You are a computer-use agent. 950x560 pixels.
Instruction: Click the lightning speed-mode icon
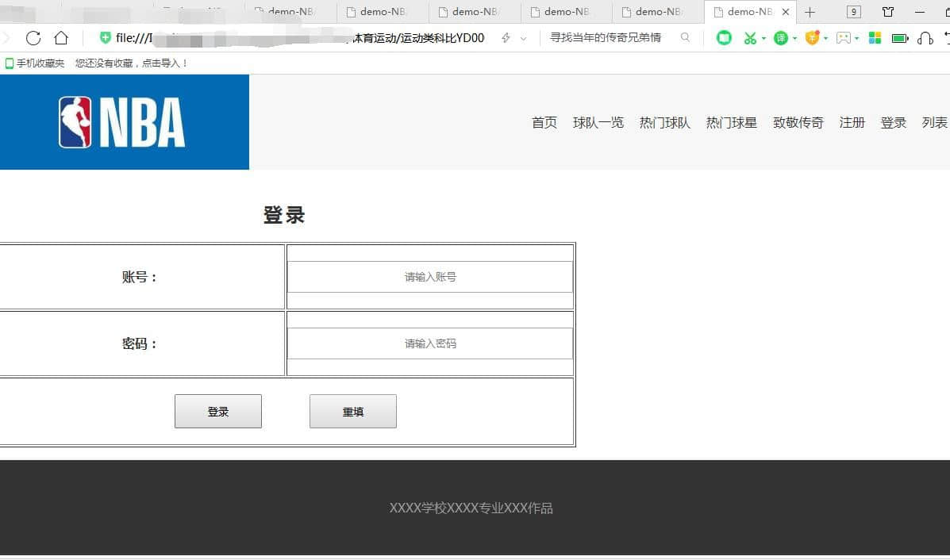click(506, 38)
